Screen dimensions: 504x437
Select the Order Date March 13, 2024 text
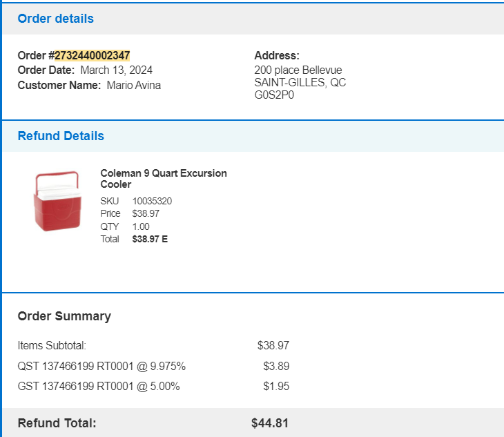click(117, 70)
